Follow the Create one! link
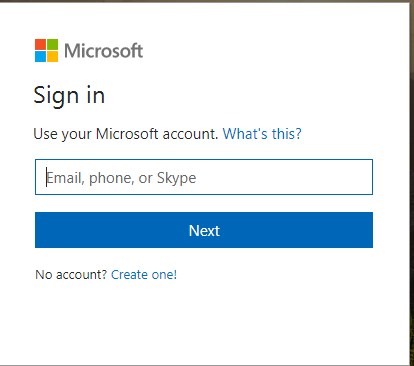This screenshot has height=366, width=414. tap(144, 275)
